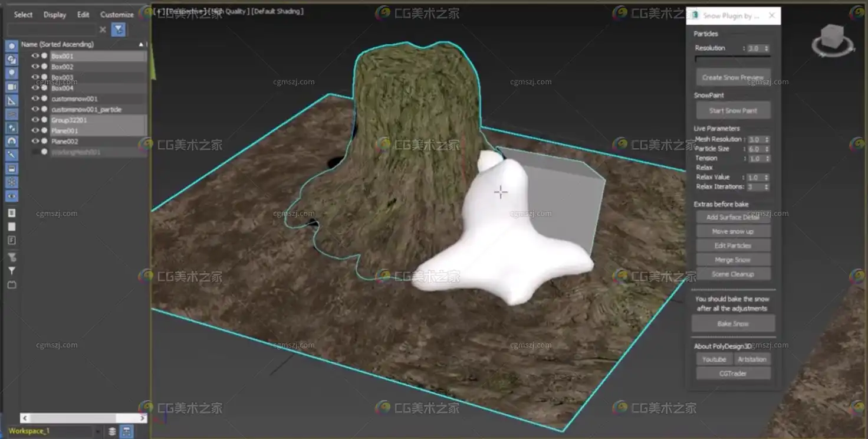Viewport: 868px width, 439px height.
Task: Click the Display None white square icon
Action: [x=12, y=227]
